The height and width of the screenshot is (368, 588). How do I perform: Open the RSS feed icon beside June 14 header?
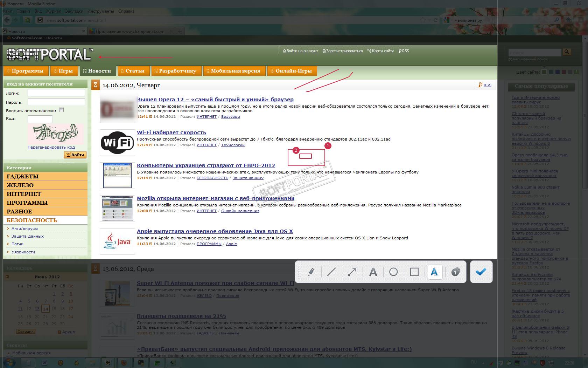click(x=481, y=85)
